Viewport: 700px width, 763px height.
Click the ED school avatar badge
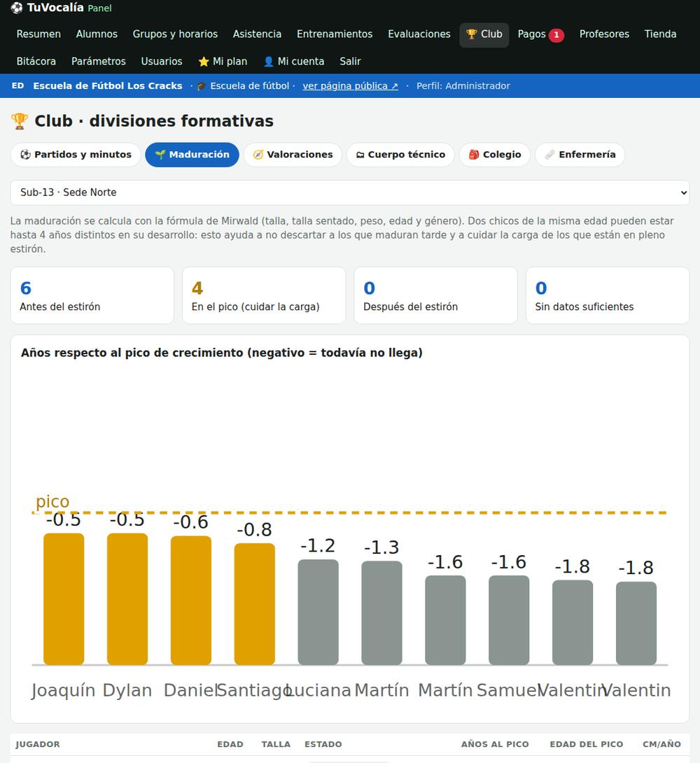(18, 85)
